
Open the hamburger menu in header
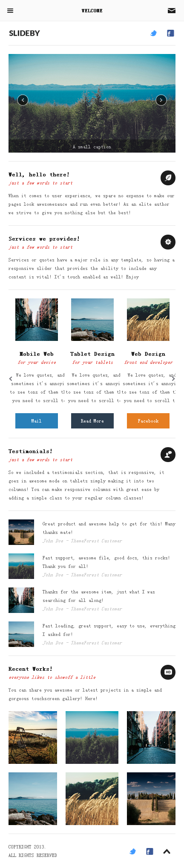click(10, 11)
